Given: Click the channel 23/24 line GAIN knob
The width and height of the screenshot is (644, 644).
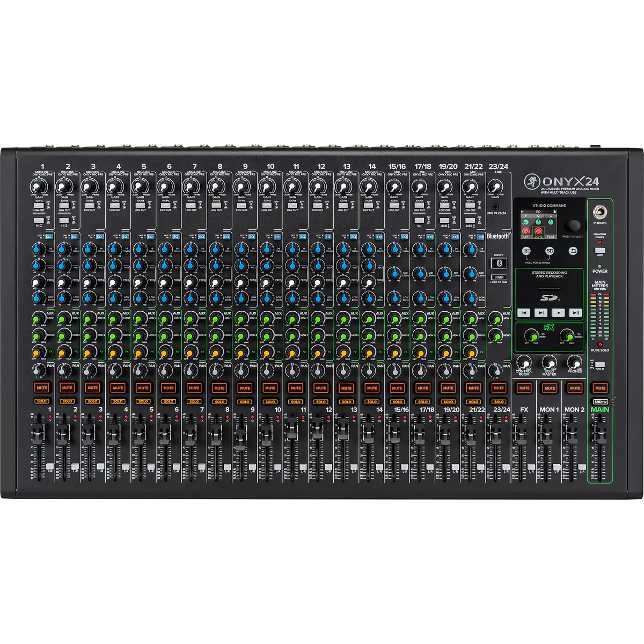Looking at the screenshot, I should tap(495, 187).
